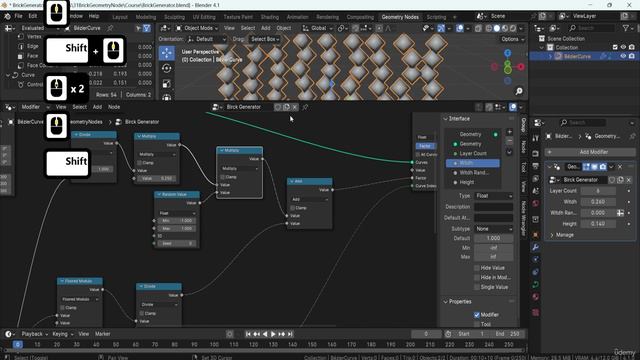Open the Object Mode dropdown
The width and height of the screenshot is (640, 360).
pos(197,28)
